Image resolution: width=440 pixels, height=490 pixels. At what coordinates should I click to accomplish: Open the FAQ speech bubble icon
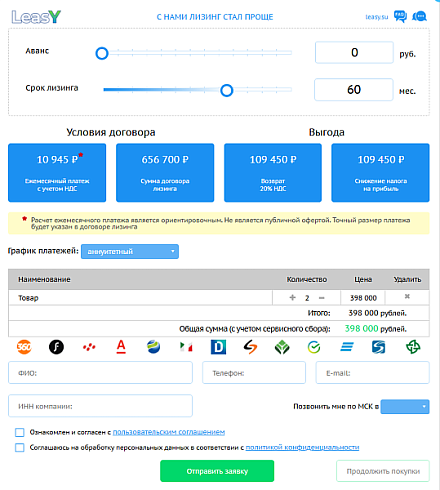(400, 16)
